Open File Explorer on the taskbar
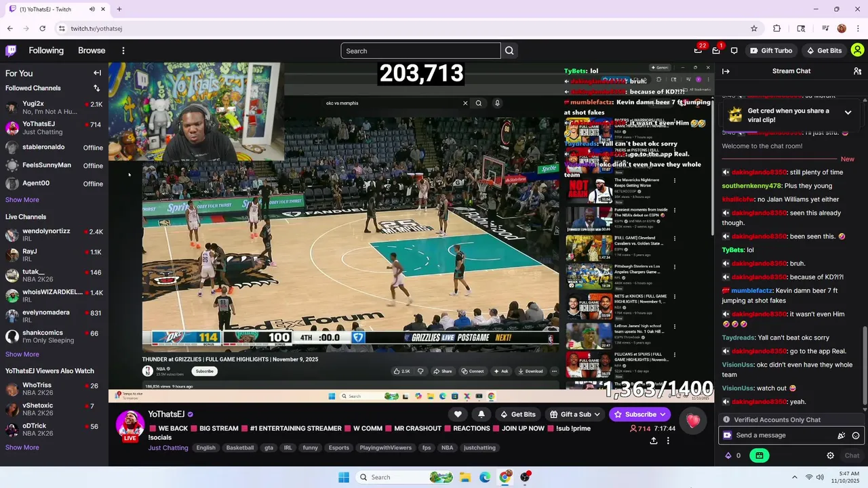868x488 pixels. point(465,477)
